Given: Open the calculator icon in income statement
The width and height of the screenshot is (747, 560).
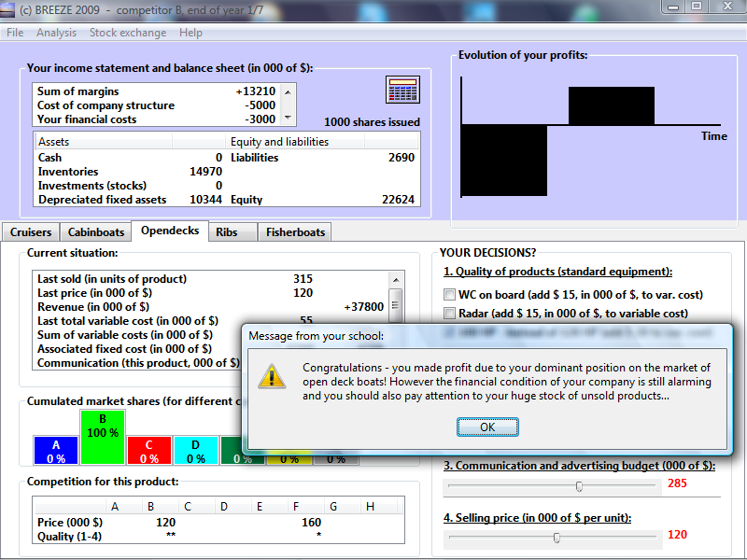Looking at the screenshot, I should pyautogui.click(x=402, y=90).
